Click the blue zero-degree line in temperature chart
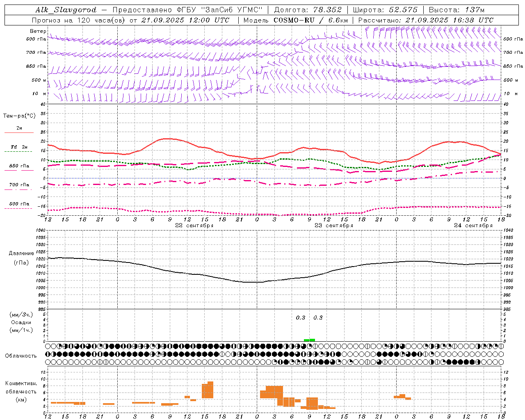Screen dimensions: 525x420 click(274, 178)
